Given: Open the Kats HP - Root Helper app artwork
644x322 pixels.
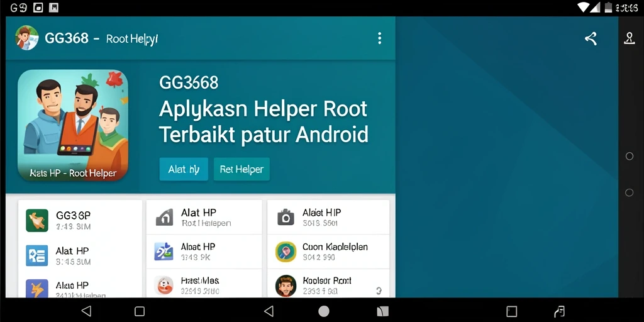Looking at the screenshot, I should tap(73, 125).
